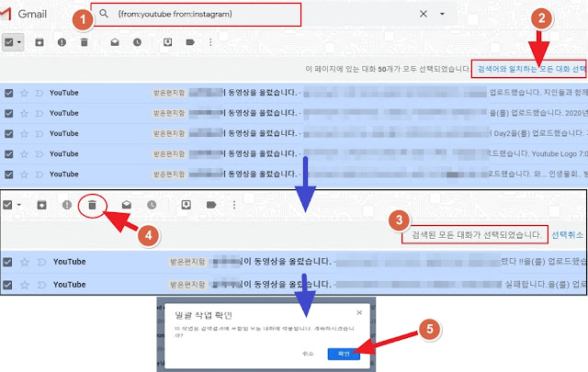588x372 pixels.
Task: Click '취소' in the bulk action confirmation dialog
Action: [x=308, y=354]
